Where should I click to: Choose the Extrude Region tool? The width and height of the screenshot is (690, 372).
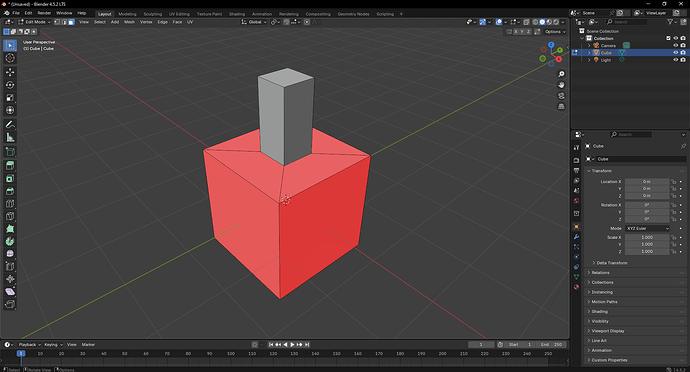(10, 166)
